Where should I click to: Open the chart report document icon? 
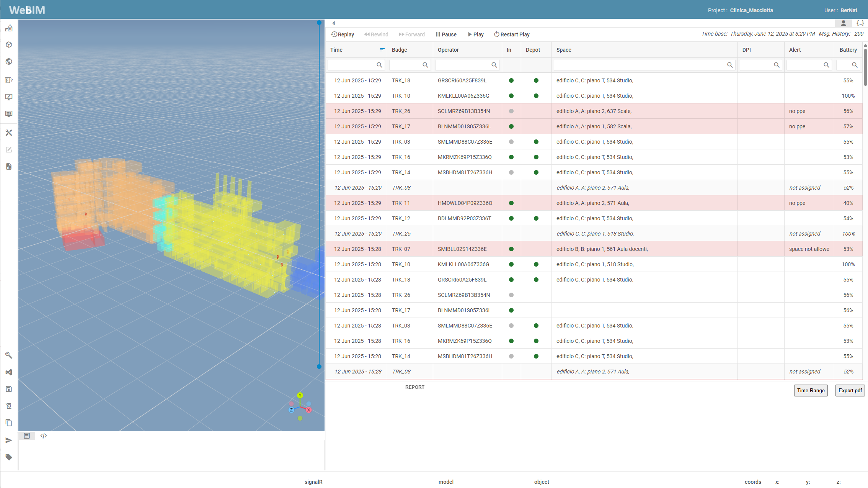tap(9, 167)
